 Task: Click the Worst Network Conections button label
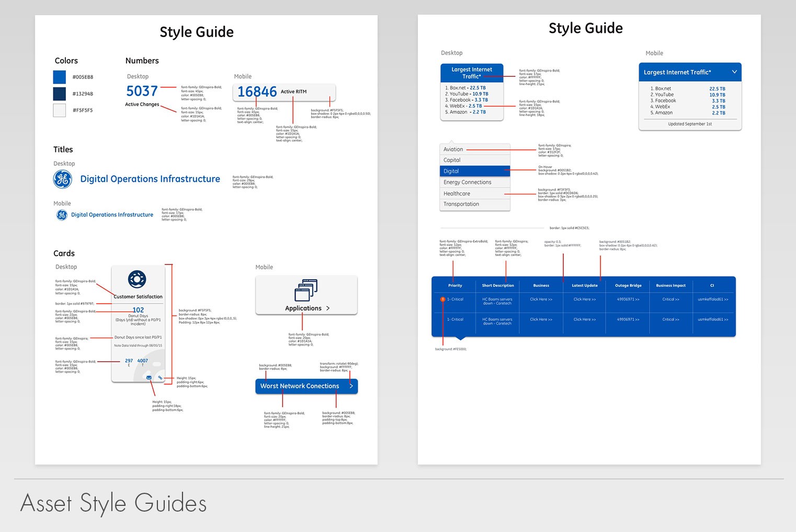point(300,386)
